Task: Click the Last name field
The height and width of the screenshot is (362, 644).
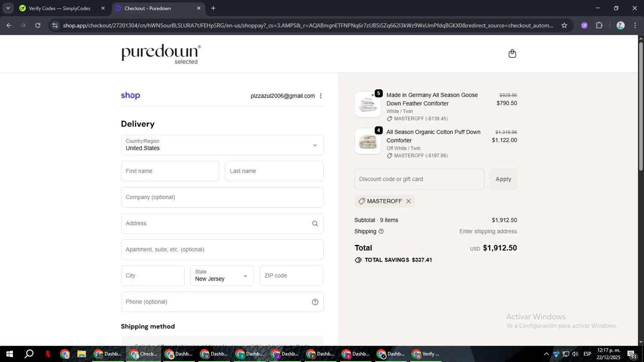Action: 274,171
